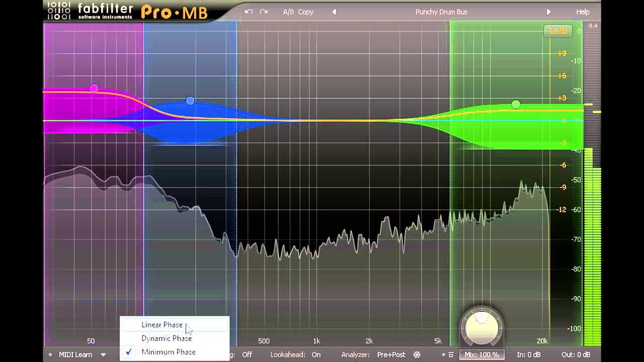
Task: Go to the previous preset arrow
Action: (x=334, y=12)
